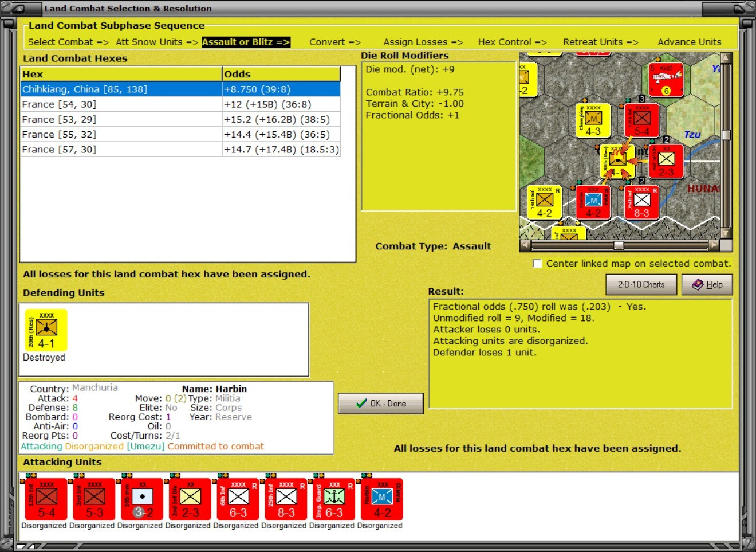Click the map scroll left arrow
Screen dimensions: 756x552
coord(526,245)
